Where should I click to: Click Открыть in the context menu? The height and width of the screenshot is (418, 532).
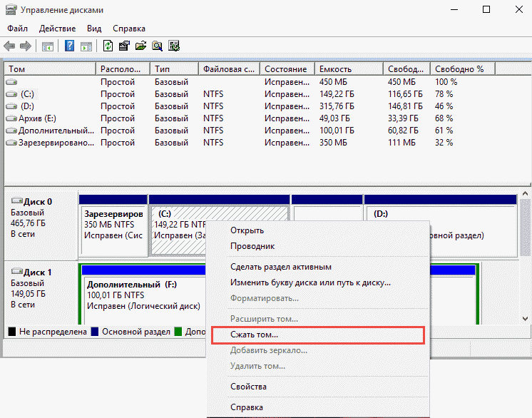click(x=247, y=230)
